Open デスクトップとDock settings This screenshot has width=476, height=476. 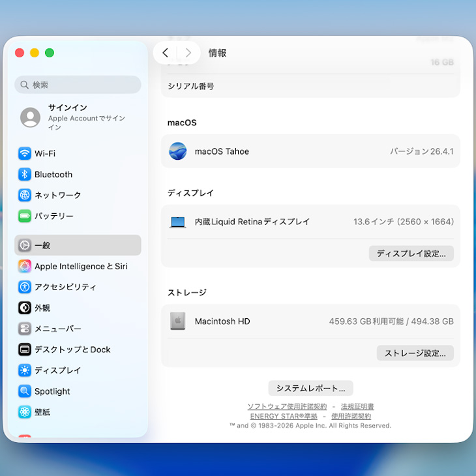72,350
